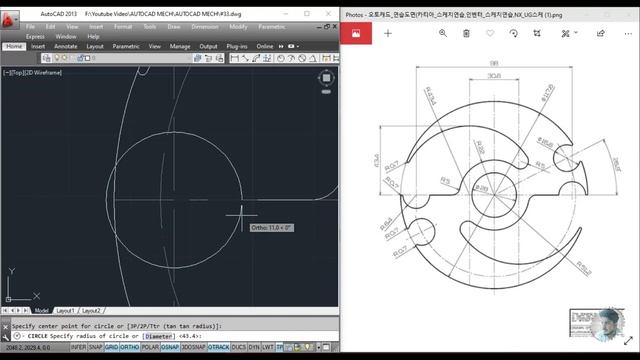The height and width of the screenshot is (360, 640).
Task: Expand the ribbon tabs overflow arrows
Action: click(x=281, y=47)
